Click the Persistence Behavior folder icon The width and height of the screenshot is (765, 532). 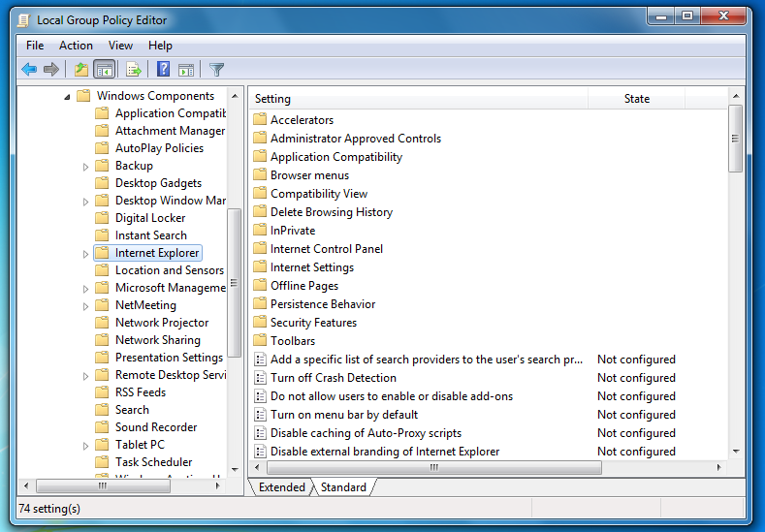[260, 303]
